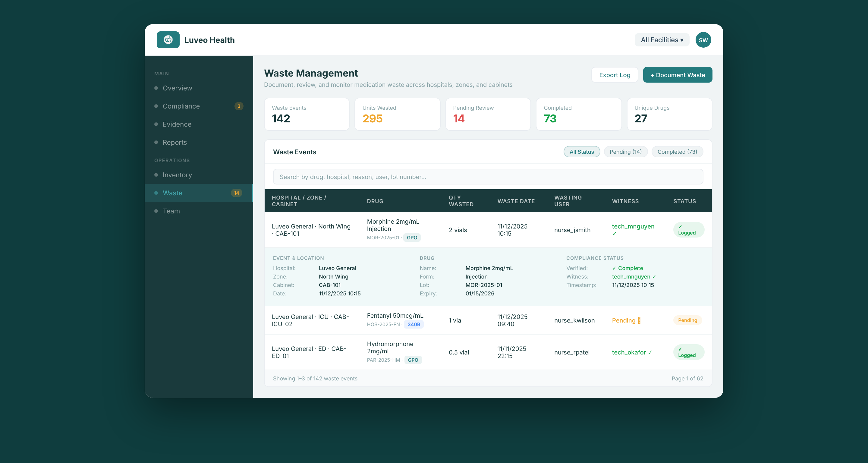Select the All Status filter chip
The height and width of the screenshot is (463, 868).
point(582,152)
